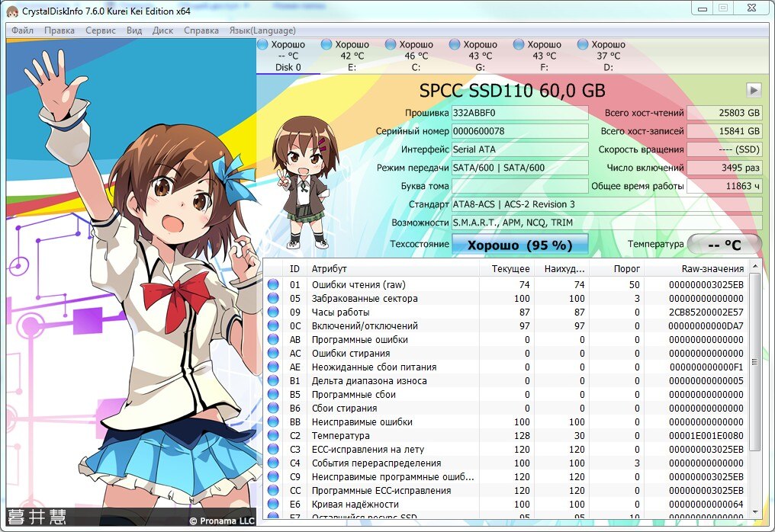Image resolution: width=775 pixels, height=532 pixels.
Task: Click the Интерфейс field Serial ATA
Action: (x=520, y=149)
